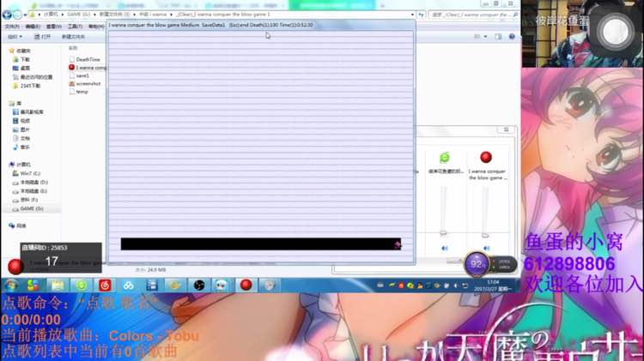This screenshot has width=644, height=361.
Task: Open the Windows Start orb
Action: (11, 285)
